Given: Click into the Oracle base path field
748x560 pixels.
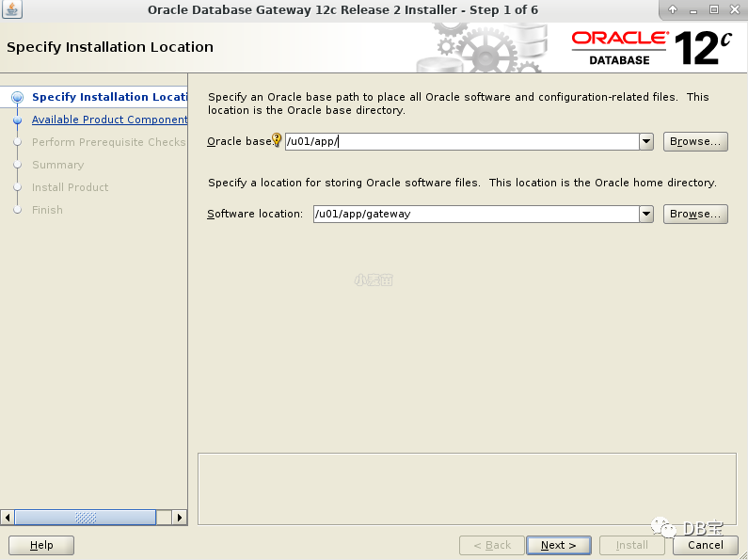Looking at the screenshot, I should 462,142.
